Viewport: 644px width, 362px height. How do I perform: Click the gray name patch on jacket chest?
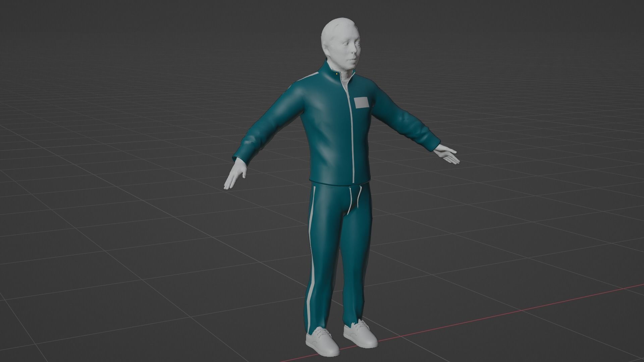[362, 103]
